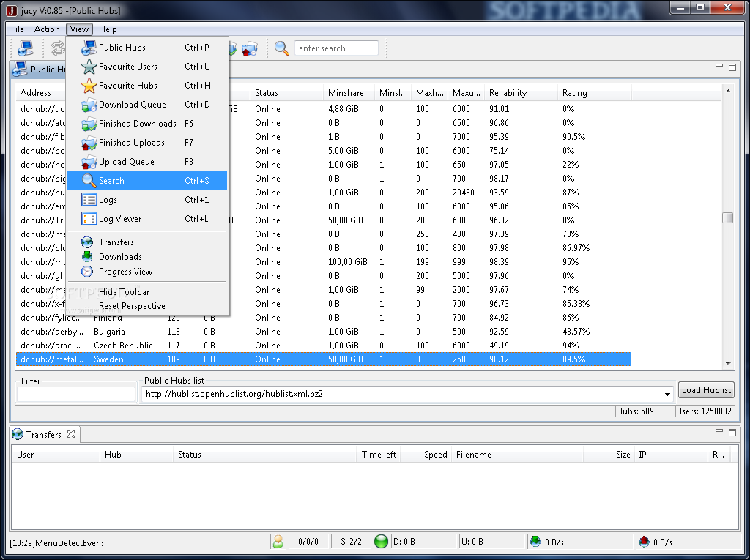
Task: Select the Czech Republic hub row
Action: (323, 346)
